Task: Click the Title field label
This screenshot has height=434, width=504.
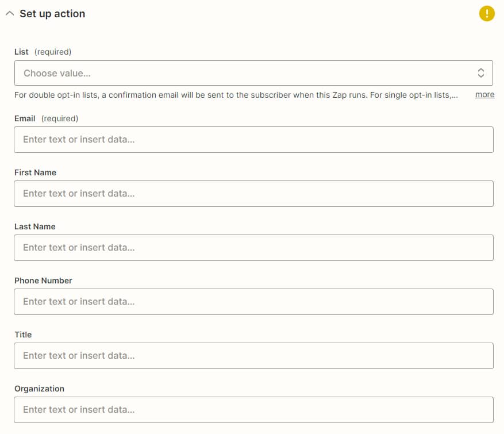Action: click(x=23, y=335)
